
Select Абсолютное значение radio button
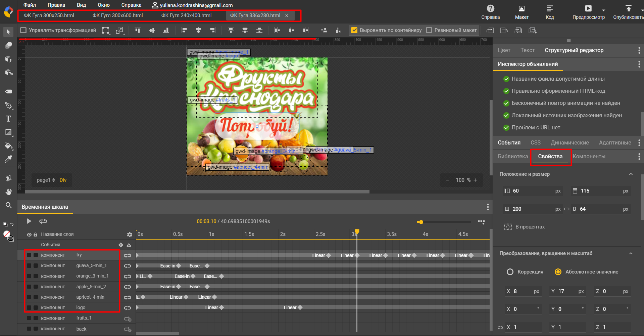tap(558, 272)
